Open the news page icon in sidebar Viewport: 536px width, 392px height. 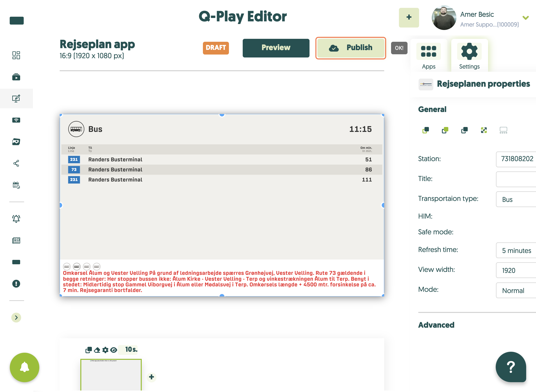[16, 240]
